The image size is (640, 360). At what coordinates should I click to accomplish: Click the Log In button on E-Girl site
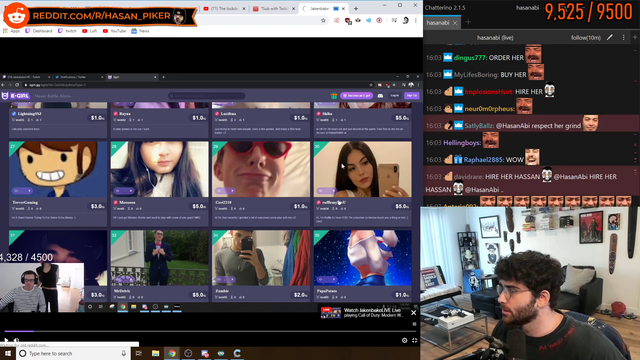coord(394,96)
